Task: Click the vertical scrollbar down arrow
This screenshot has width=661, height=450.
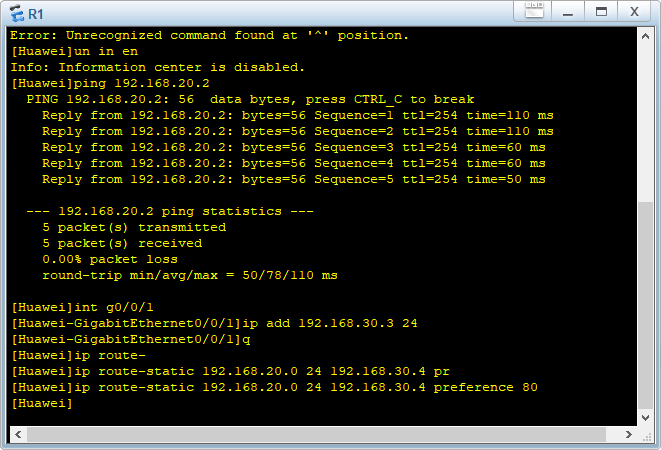Action: click(645, 419)
